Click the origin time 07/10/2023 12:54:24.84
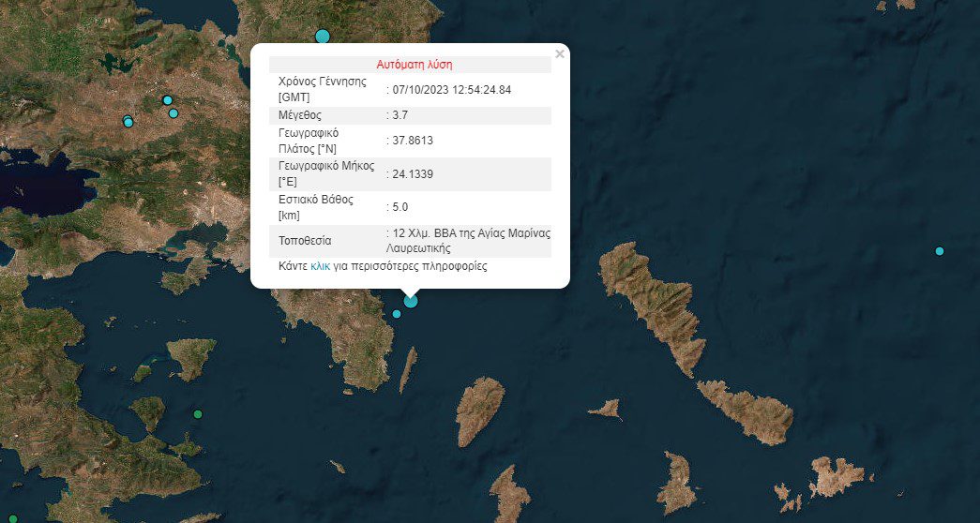 (x=452, y=90)
